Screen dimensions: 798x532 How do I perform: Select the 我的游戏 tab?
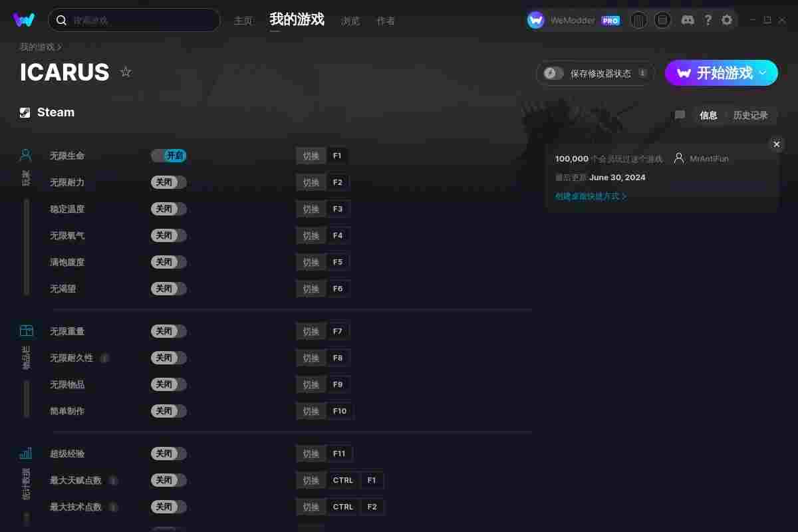297,20
